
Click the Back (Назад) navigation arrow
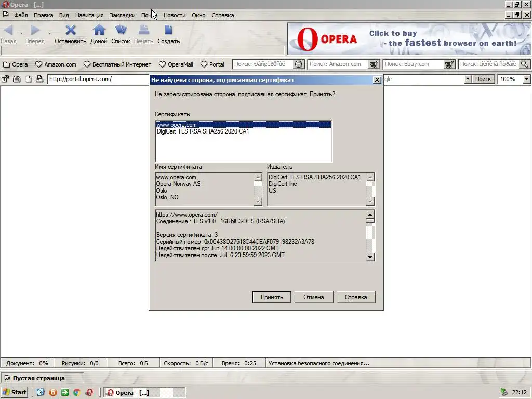[8, 30]
